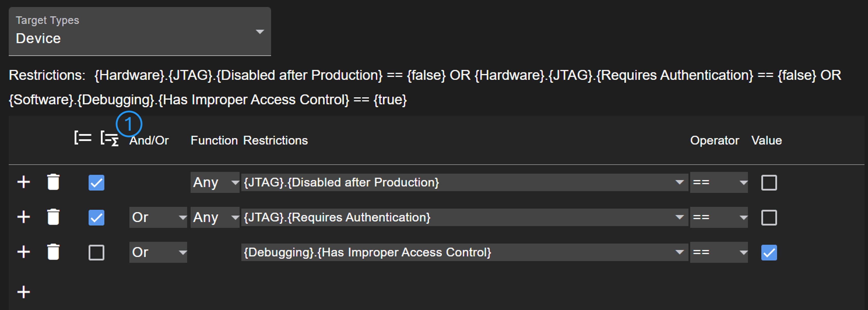Open the Or dropdown on Requires Authentication row
Screen dimensions: 868x310
158,217
